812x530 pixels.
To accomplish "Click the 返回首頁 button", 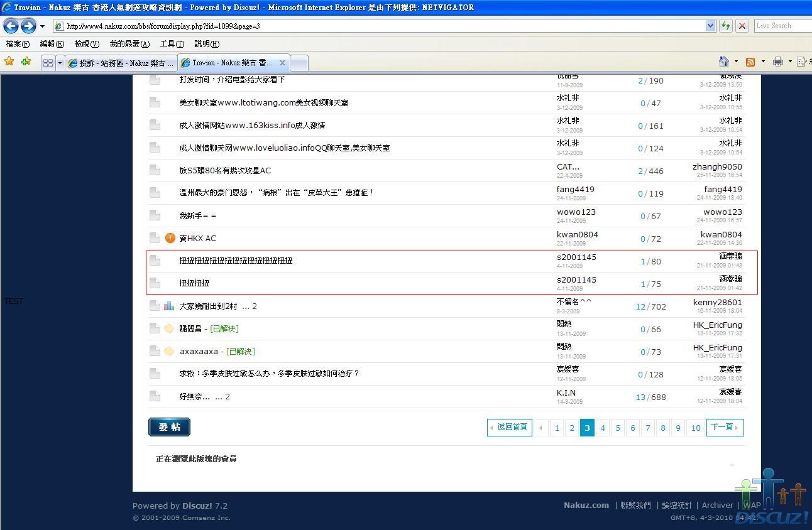I will click(510, 427).
